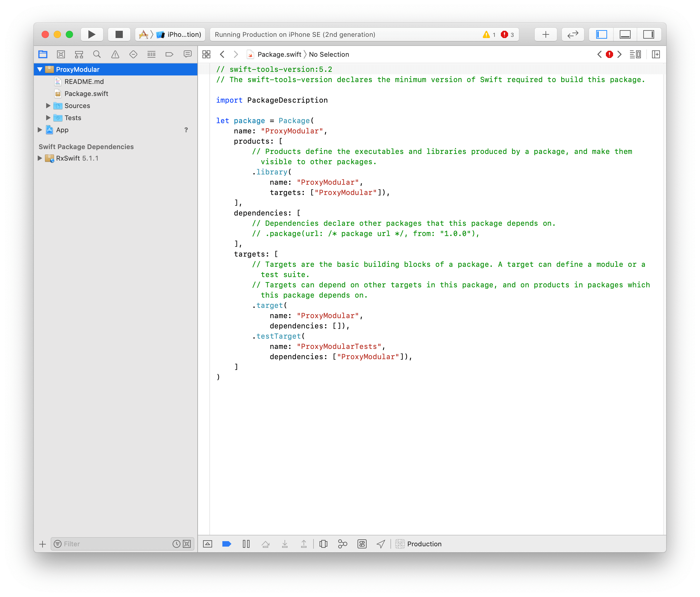This screenshot has width=700, height=597.
Task: Show the warning count in activity bar
Action: point(489,34)
